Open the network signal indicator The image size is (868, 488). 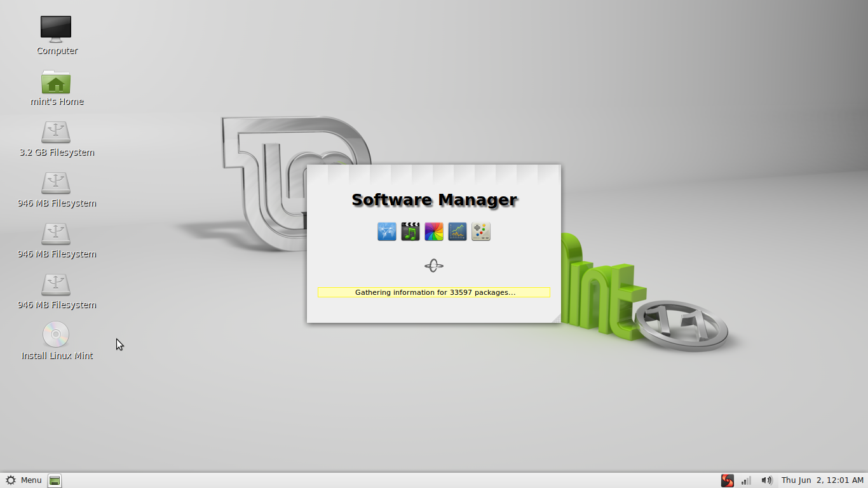coord(745,480)
